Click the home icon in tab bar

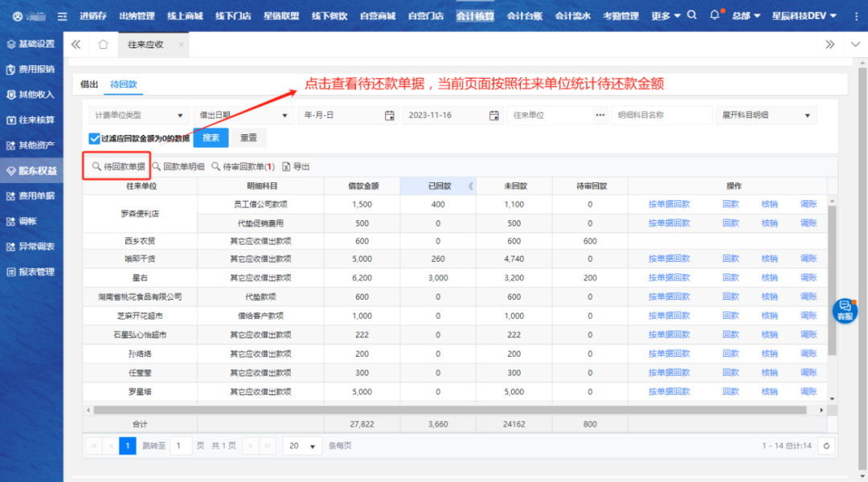click(x=103, y=45)
